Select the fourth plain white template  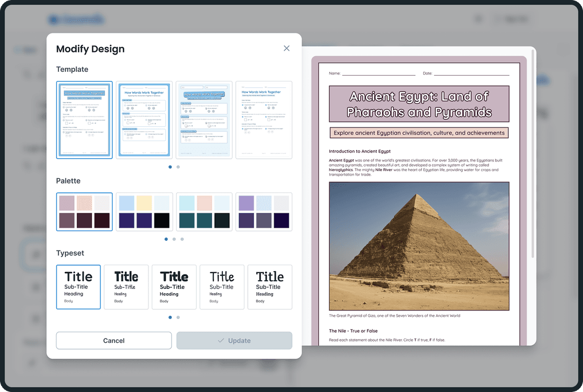tap(264, 120)
